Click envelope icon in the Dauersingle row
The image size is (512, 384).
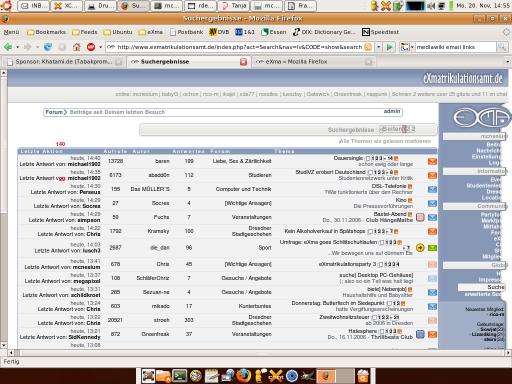coord(432,161)
